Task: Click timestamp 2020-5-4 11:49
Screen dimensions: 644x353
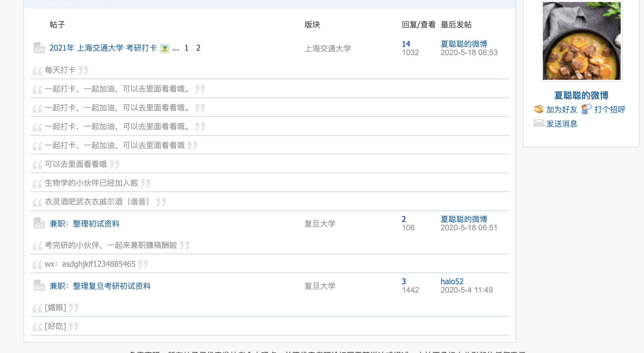Action: (467, 290)
